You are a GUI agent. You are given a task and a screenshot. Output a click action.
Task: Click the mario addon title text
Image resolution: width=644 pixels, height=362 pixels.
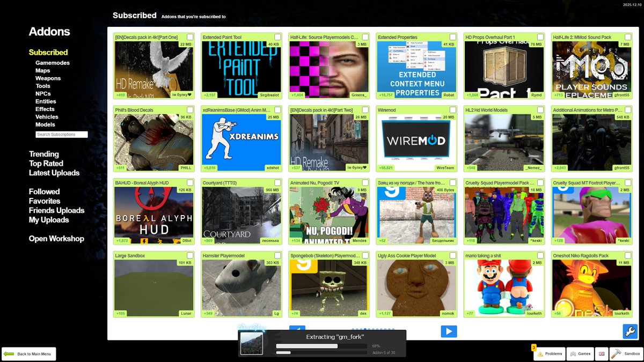[x=483, y=256]
